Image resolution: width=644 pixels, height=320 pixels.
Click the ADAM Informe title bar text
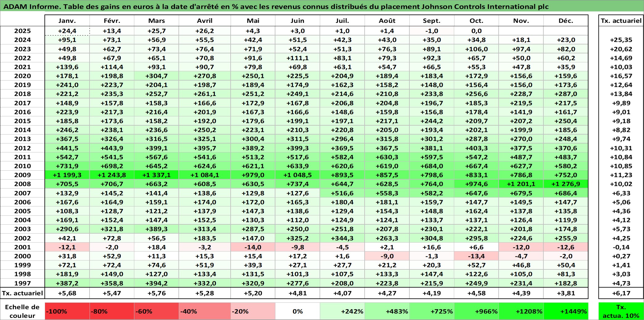(x=276, y=6)
